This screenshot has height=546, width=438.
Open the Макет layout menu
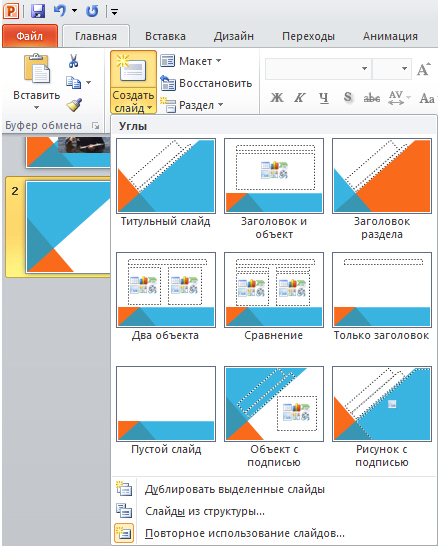point(191,61)
